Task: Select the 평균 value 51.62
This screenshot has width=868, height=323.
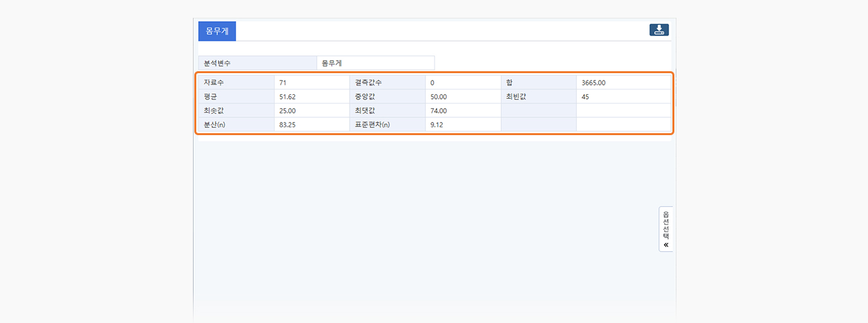Action: pyautogui.click(x=311, y=97)
